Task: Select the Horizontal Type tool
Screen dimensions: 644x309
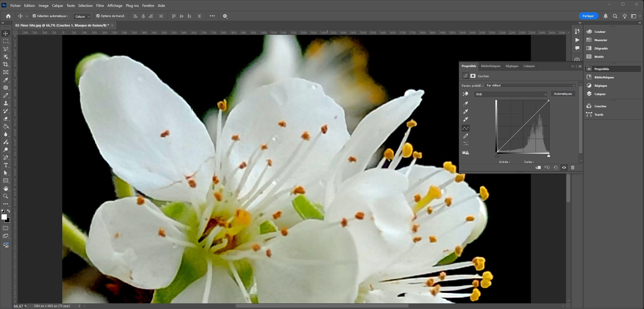Action: click(x=6, y=165)
